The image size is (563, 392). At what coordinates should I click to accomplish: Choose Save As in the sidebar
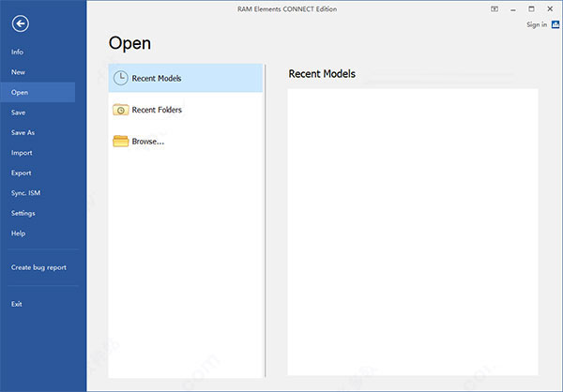coord(23,132)
